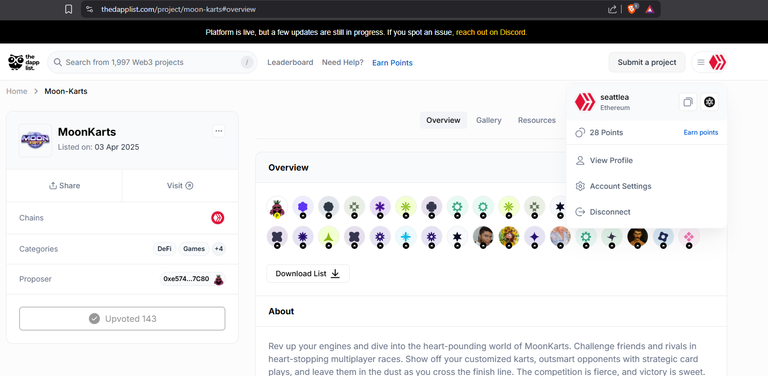Click the Brave shields icon in address bar
This screenshot has width=768, height=376.
[x=632, y=9]
